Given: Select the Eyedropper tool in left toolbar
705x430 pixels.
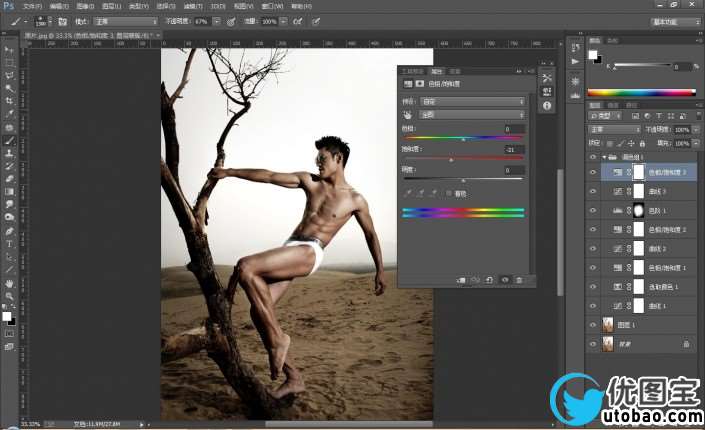Looking at the screenshot, I should click(x=9, y=114).
